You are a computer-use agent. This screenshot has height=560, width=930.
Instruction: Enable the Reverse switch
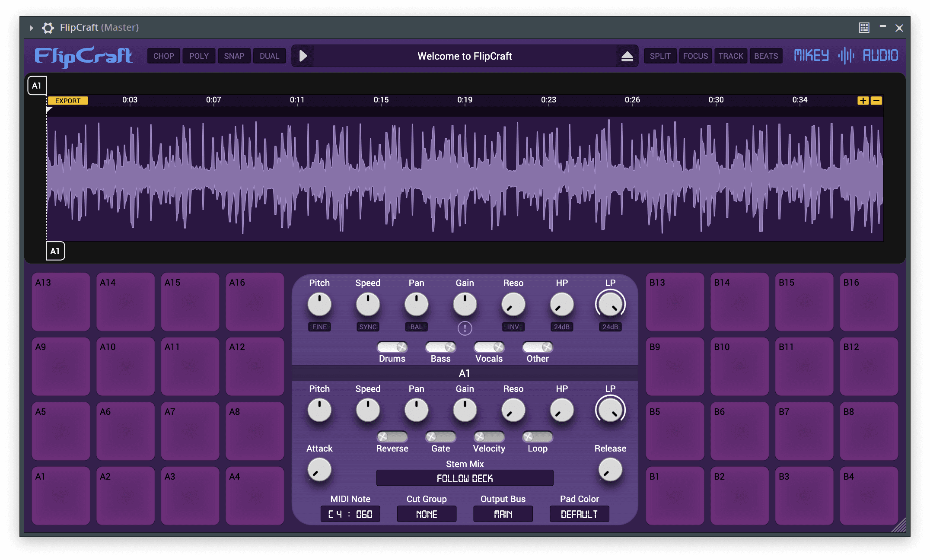pyautogui.click(x=392, y=437)
